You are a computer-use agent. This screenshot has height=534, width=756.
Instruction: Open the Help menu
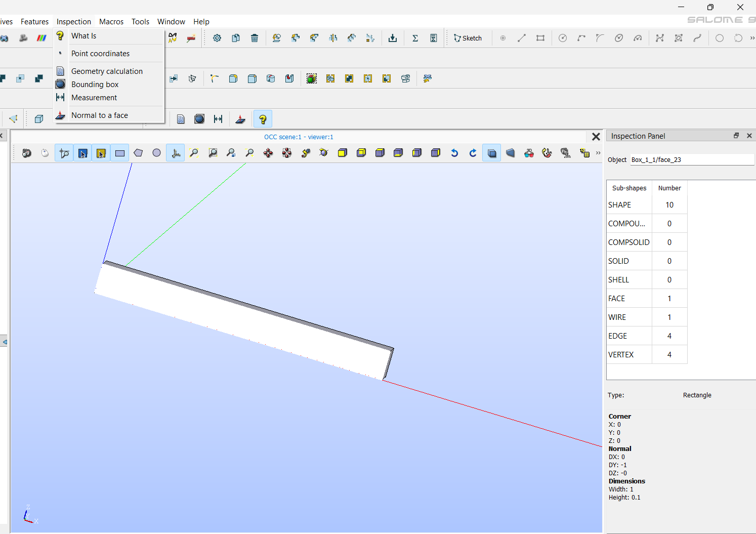coord(201,22)
